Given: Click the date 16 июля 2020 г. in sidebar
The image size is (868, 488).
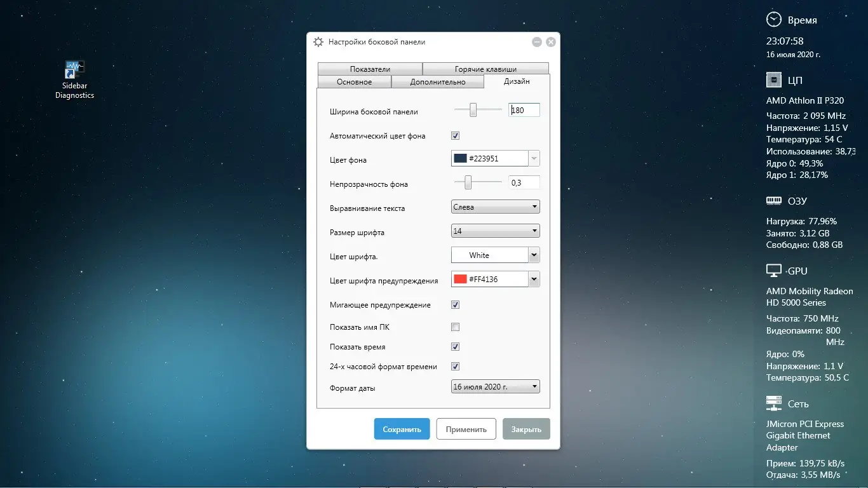Looking at the screenshot, I should tap(793, 55).
